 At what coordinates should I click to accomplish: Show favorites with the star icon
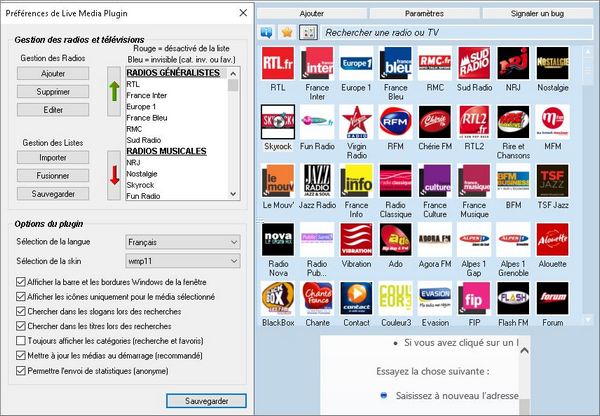click(287, 33)
